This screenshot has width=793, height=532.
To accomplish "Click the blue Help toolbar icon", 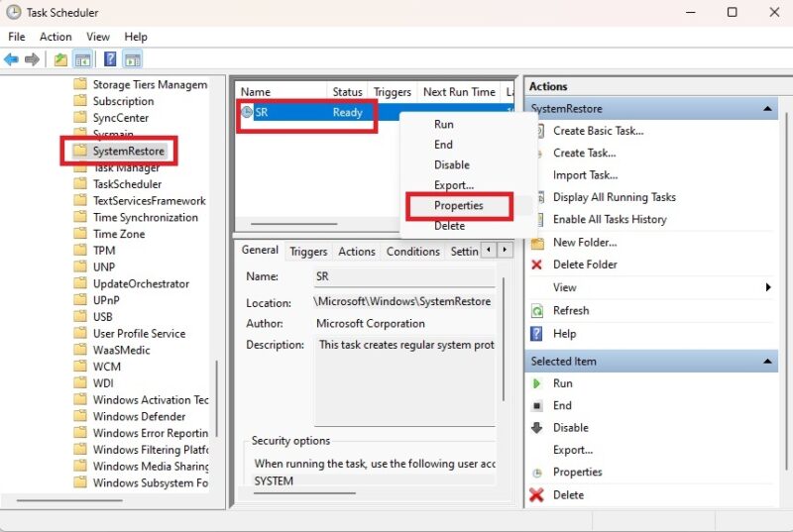I will (110, 59).
